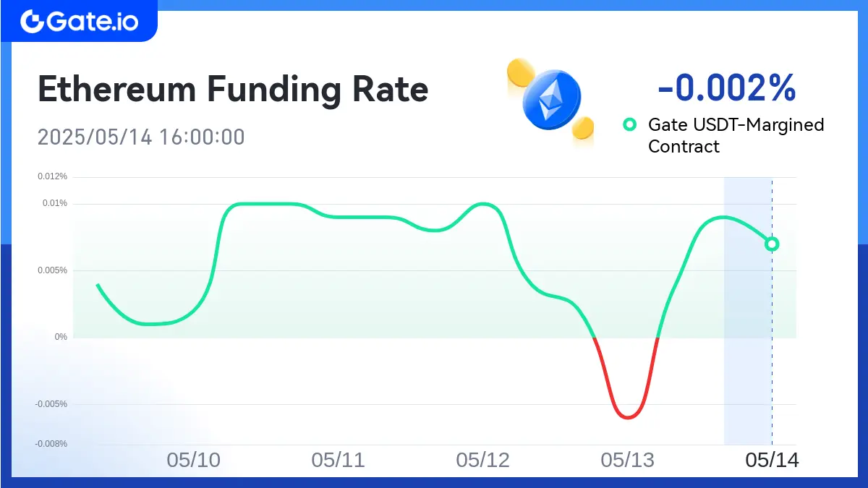The image size is (868, 488).
Task: Click the -0.005% y-axis label
Action: (x=52, y=404)
